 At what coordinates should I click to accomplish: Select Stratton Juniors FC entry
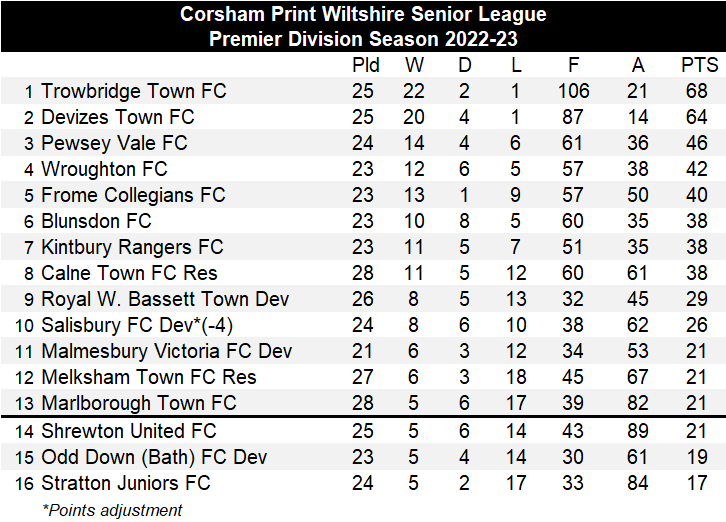[126, 483]
